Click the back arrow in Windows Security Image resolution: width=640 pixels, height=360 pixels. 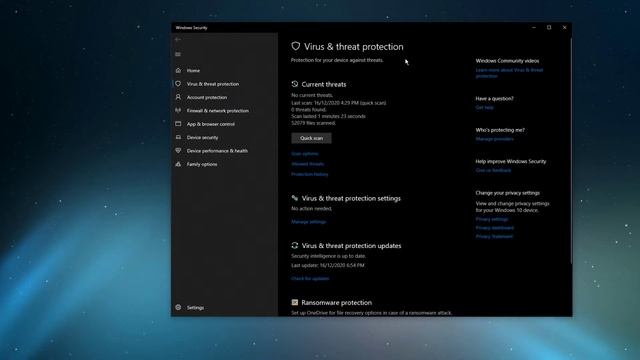click(178, 40)
